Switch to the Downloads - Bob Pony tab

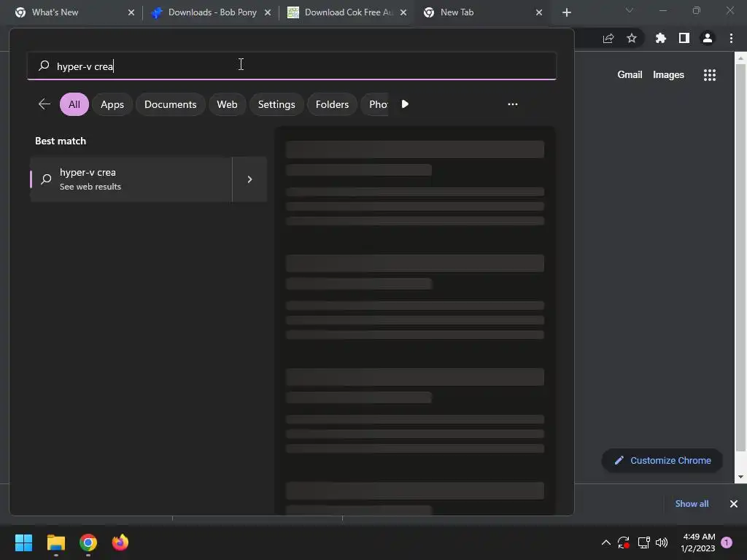pyautogui.click(x=211, y=12)
